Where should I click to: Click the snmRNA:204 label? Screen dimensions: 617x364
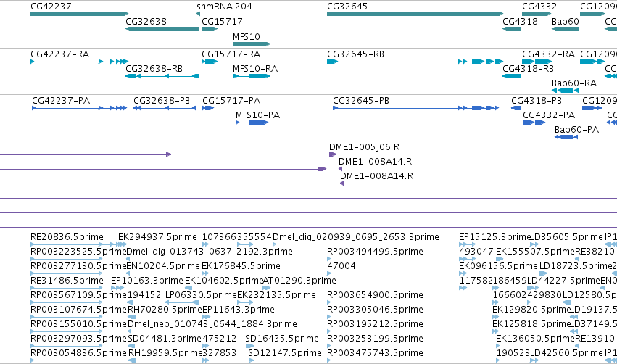(224, 7)
